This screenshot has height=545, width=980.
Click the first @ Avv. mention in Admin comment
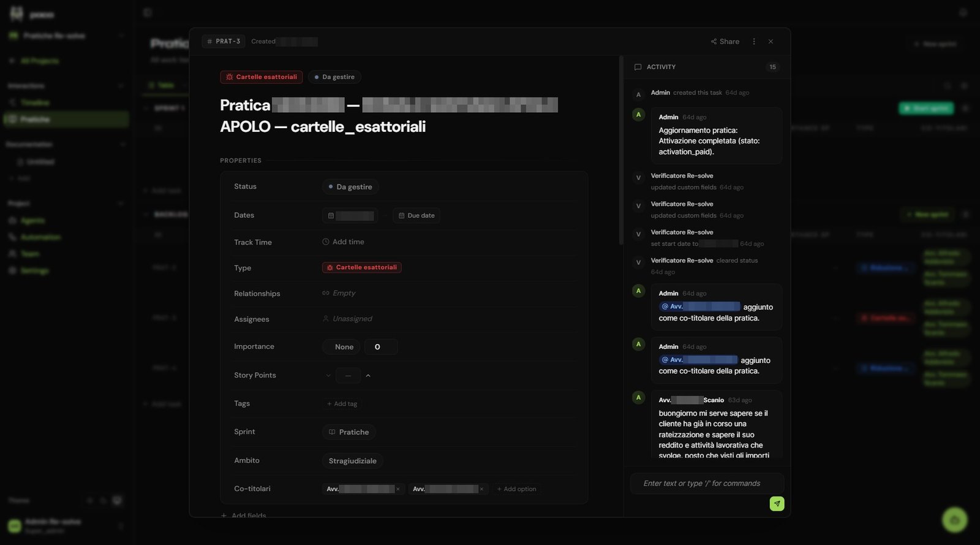(x=699, y=307)
